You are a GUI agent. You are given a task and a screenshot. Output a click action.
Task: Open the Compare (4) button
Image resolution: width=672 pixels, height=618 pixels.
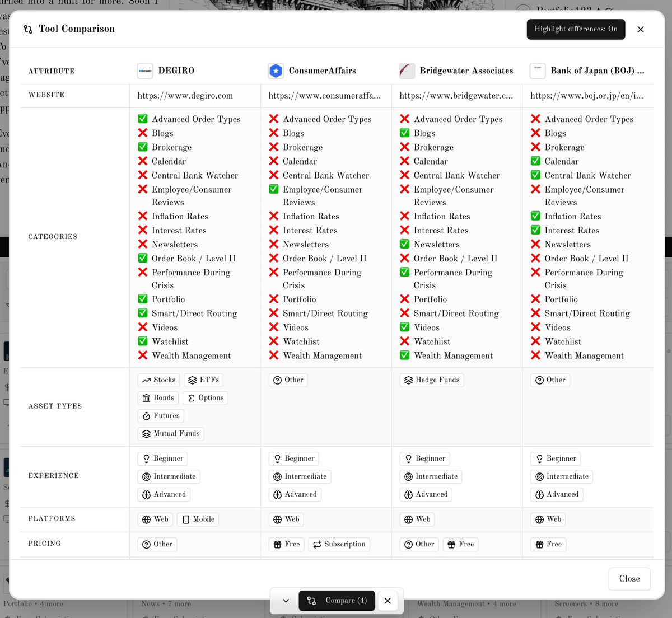coord(337,601)
